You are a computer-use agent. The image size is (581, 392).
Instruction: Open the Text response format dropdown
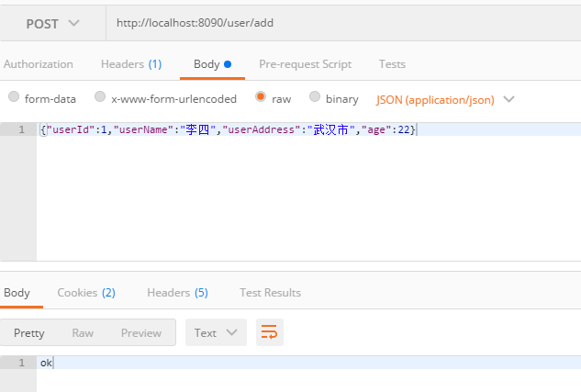[x=216, y=332]
